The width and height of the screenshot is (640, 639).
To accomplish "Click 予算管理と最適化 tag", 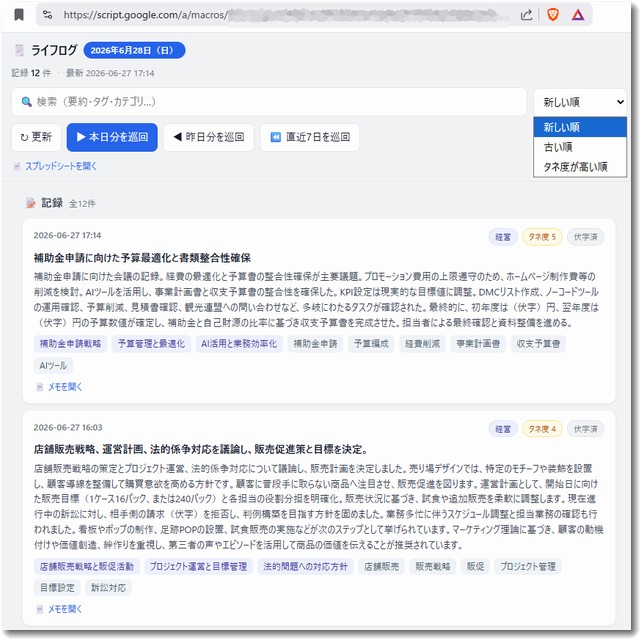I will click(x=151, y=344).
